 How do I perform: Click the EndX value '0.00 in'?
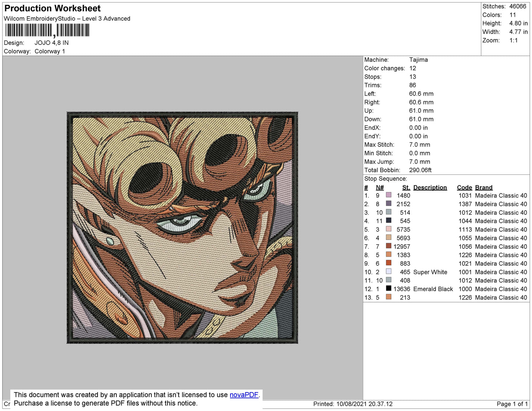(x=418, y=127)
